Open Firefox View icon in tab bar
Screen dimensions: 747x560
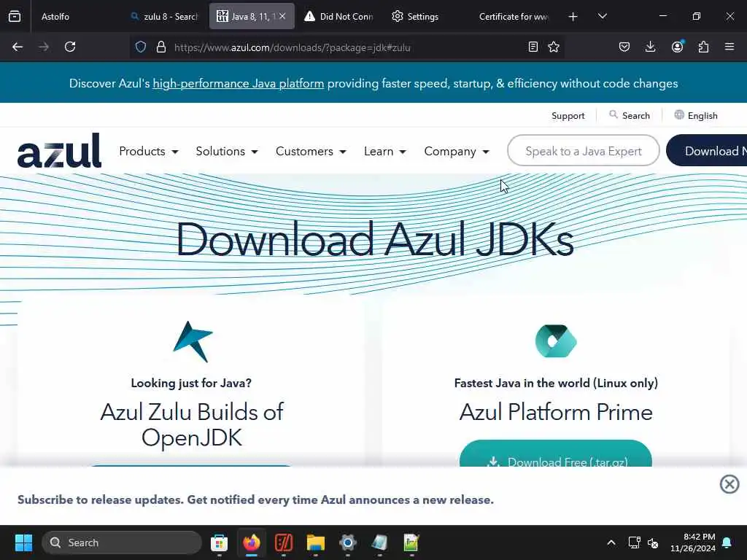pos(15,16)
